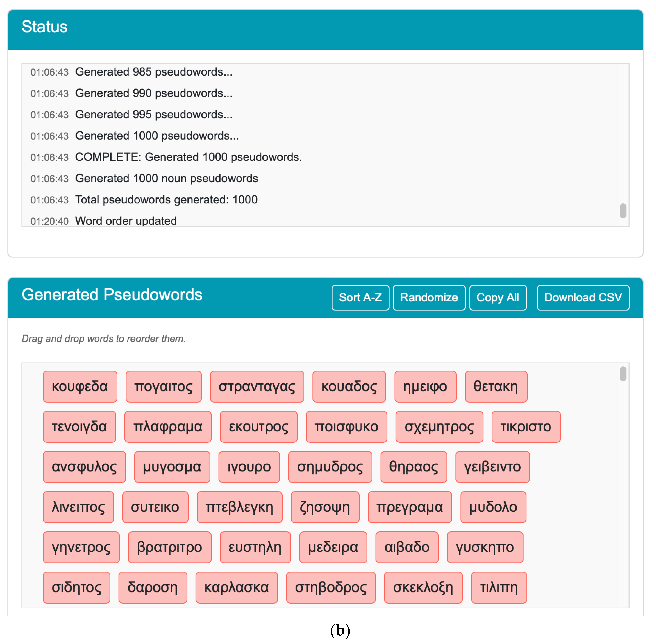Click the pseudoword θετακη
This screenshot has height=644, width=656.
(x=496, y=387)
